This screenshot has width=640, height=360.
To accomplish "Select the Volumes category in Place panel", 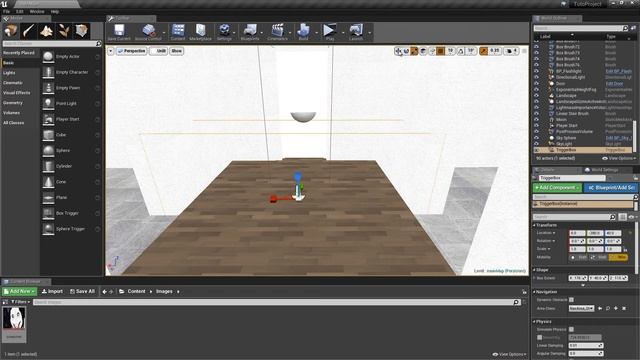I will tap(11, 113).
